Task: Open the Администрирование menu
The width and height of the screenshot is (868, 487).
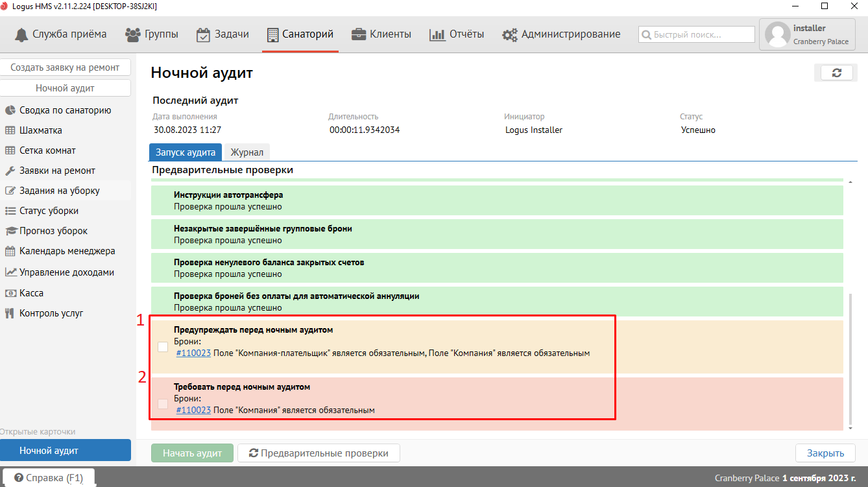Action: (562, 34)
